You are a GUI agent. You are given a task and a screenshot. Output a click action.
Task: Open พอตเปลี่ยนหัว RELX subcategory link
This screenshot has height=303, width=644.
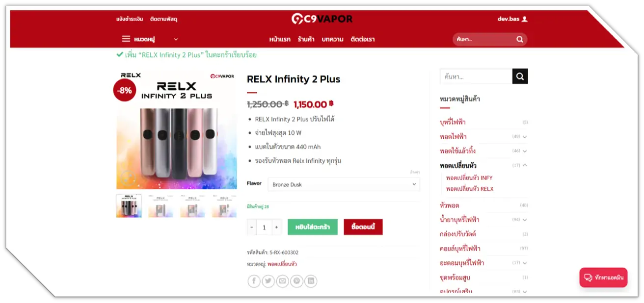coord(470,189)
